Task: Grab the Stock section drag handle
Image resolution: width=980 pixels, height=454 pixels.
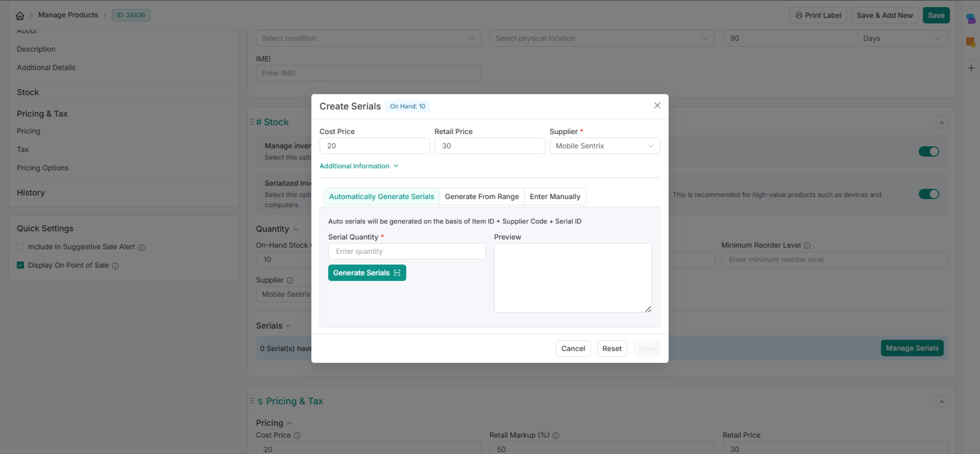Action: [x=252, y=122]
